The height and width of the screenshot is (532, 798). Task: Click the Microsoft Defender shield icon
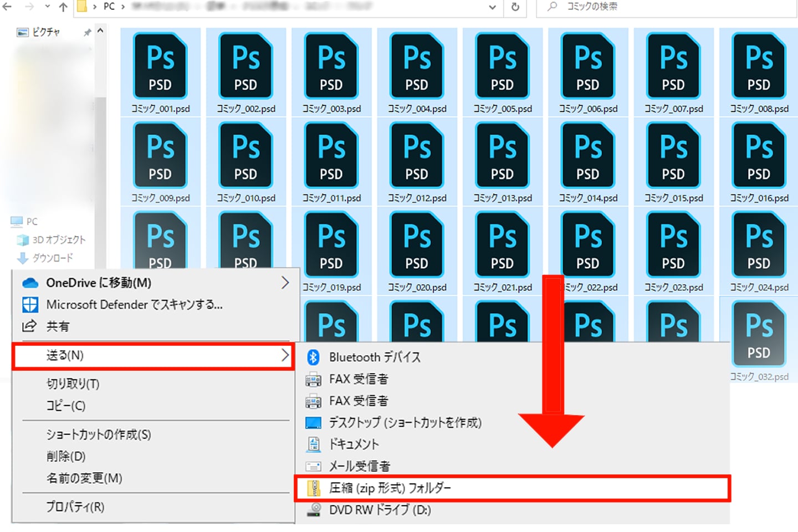(x=30, y=305)
